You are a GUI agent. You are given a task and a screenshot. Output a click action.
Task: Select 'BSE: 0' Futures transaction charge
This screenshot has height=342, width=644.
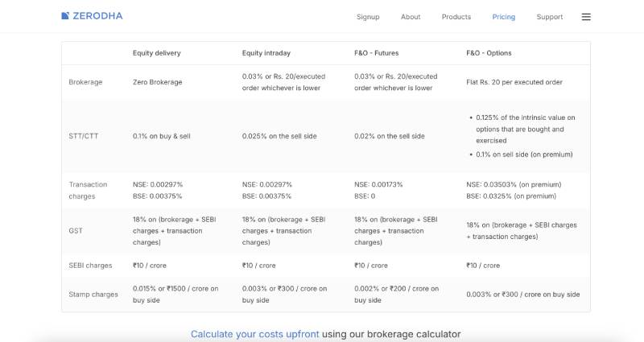(365, 196)
